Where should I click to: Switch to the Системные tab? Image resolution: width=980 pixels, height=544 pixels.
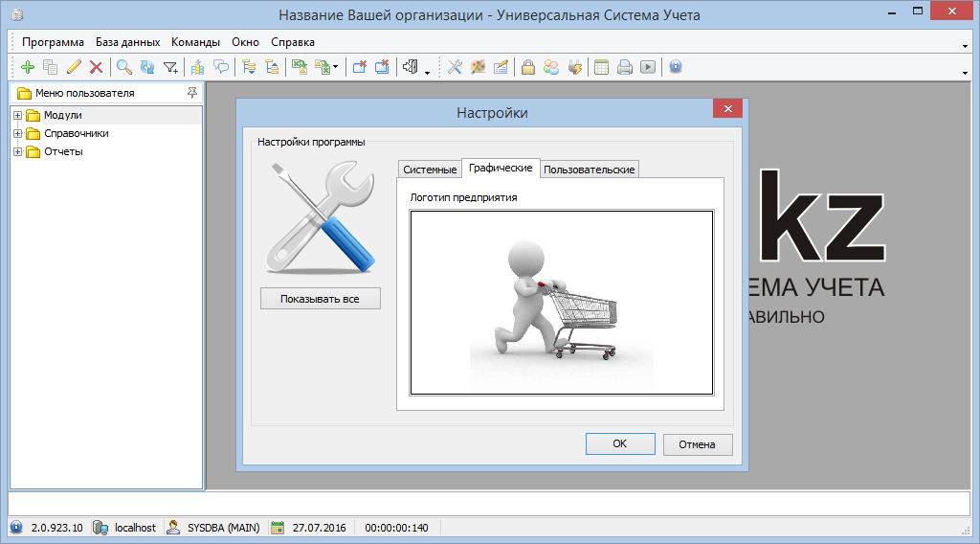(x=429, y=170)
